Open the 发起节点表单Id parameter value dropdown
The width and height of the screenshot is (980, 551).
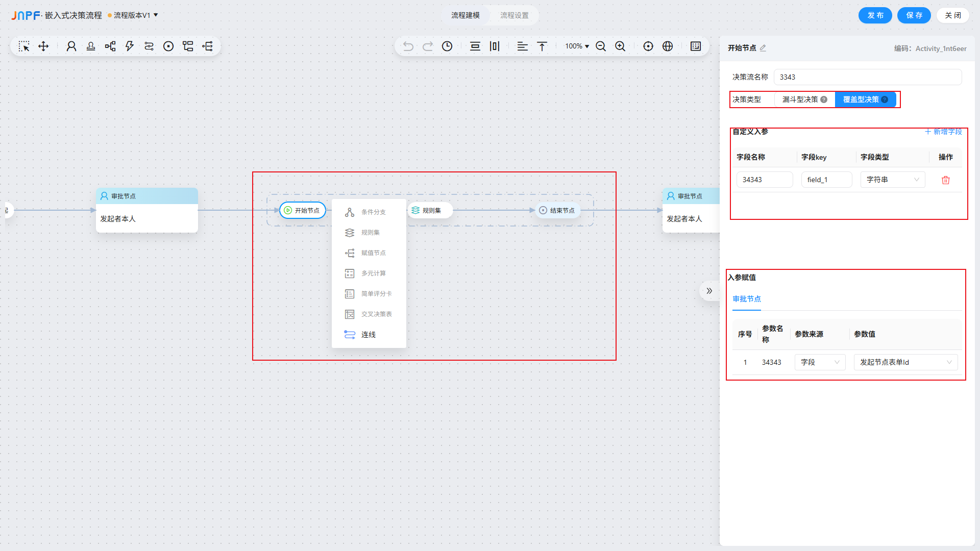(905, 362)
